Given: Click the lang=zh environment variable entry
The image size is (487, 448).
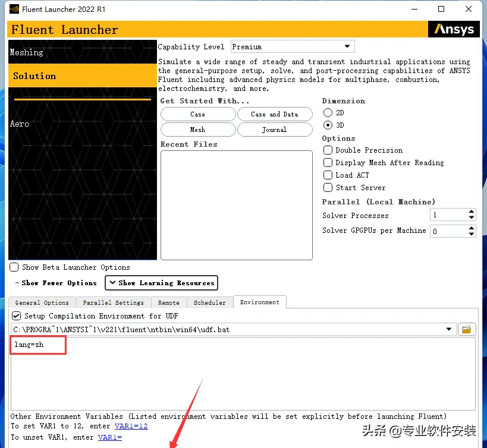Looking at the screenshot, I should click(29, 345).
